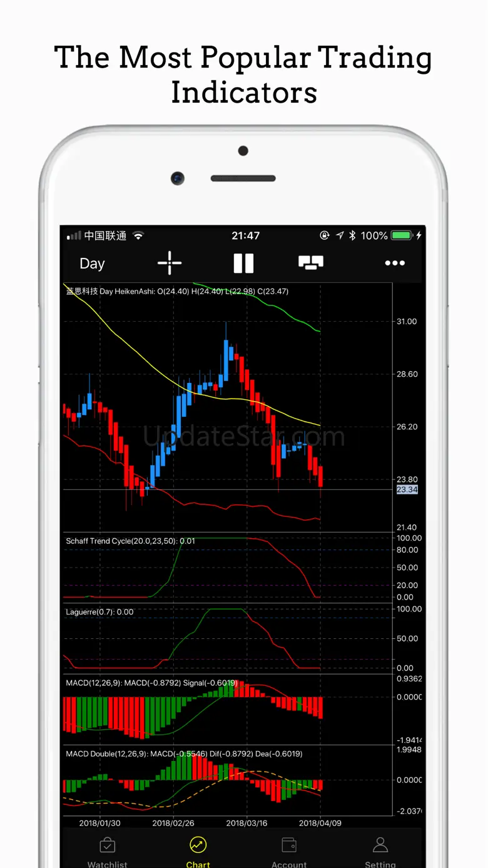The height and width of the screenshot is (868, 488).
Task: Select the Chart tab
Action: (198, 852)
